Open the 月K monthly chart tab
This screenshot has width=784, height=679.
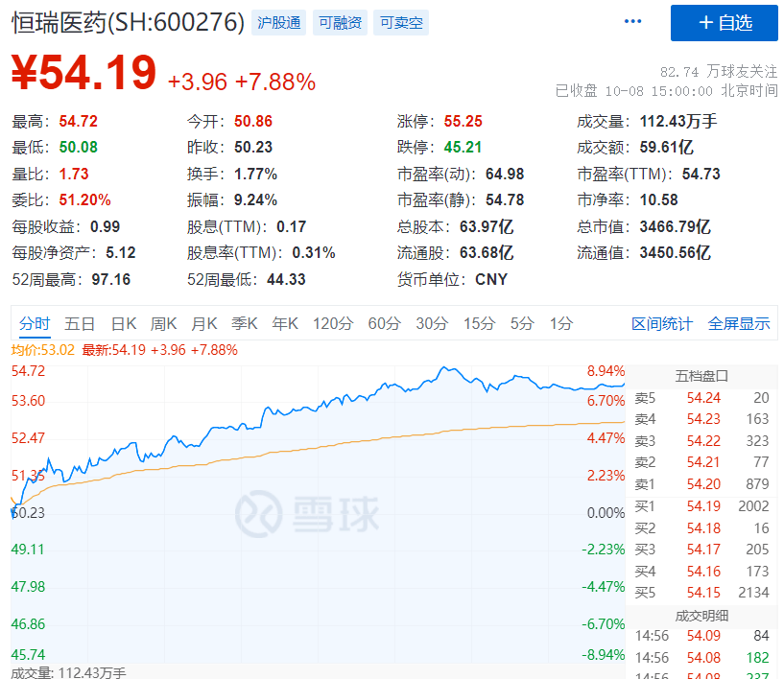coord(203,324)
